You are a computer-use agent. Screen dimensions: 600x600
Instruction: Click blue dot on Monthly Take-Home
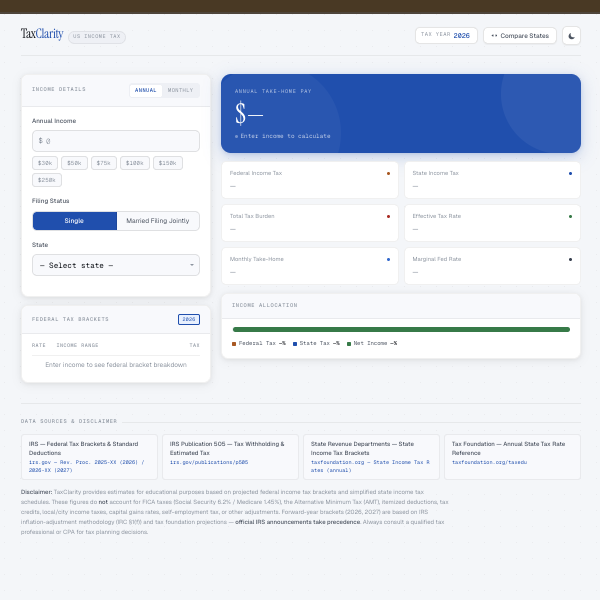pyautogui.click(x=388, y=259)
